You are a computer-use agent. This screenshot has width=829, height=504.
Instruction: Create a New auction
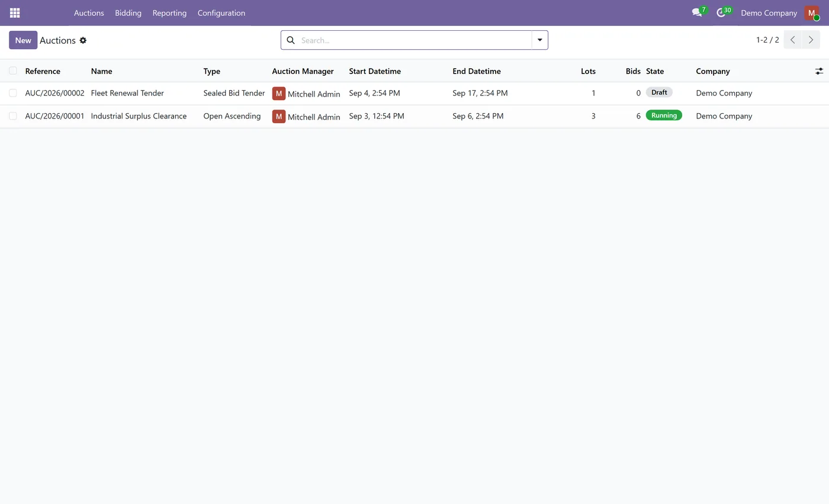[x=23, y=40]
